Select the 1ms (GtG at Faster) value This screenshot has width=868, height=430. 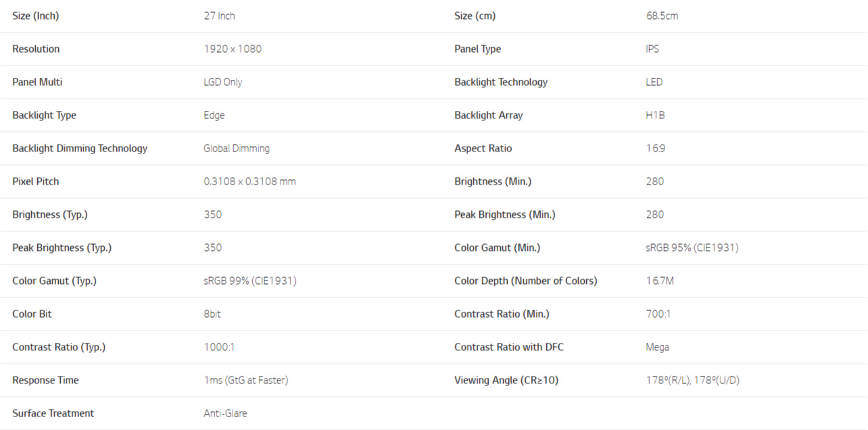click(246, 381)
